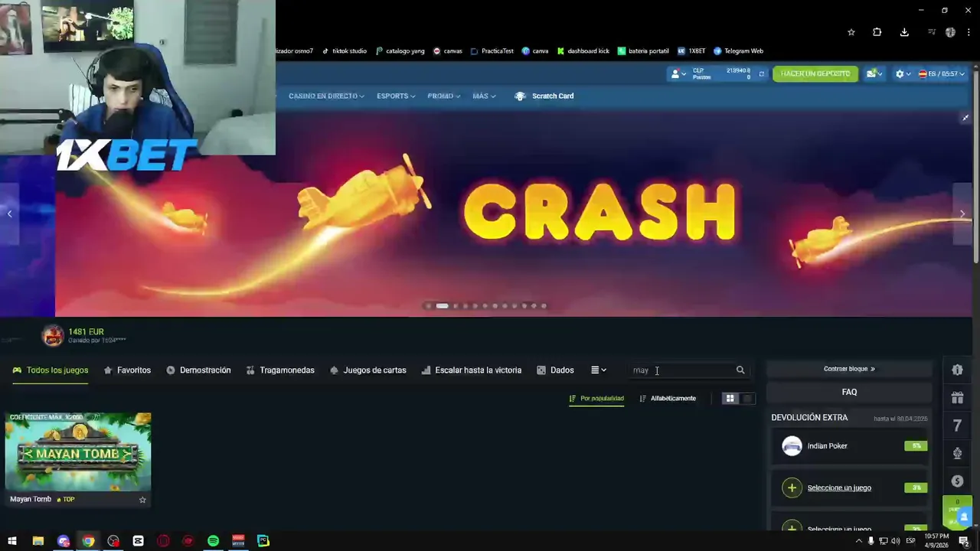Click the Indian Poker game icon

coord(792,446)
